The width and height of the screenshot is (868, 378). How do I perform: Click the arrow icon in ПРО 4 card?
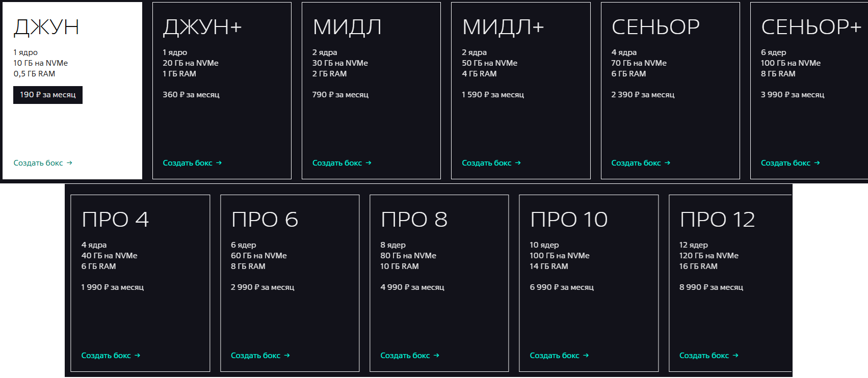point(137,356)
